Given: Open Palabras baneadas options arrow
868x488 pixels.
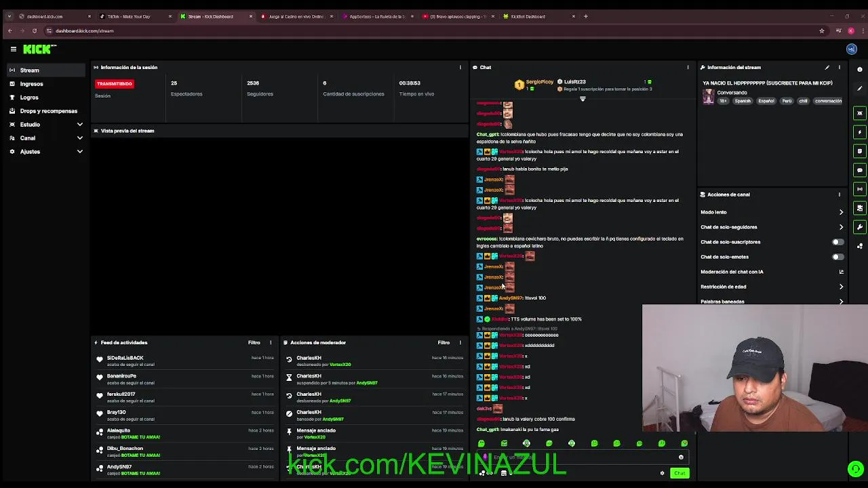Looking at the screenshot, I should (x=841, y=302).
